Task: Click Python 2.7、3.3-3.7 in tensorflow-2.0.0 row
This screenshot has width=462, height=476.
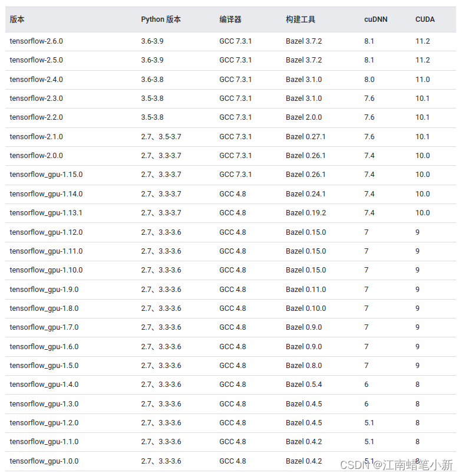Action: (161, 156)
